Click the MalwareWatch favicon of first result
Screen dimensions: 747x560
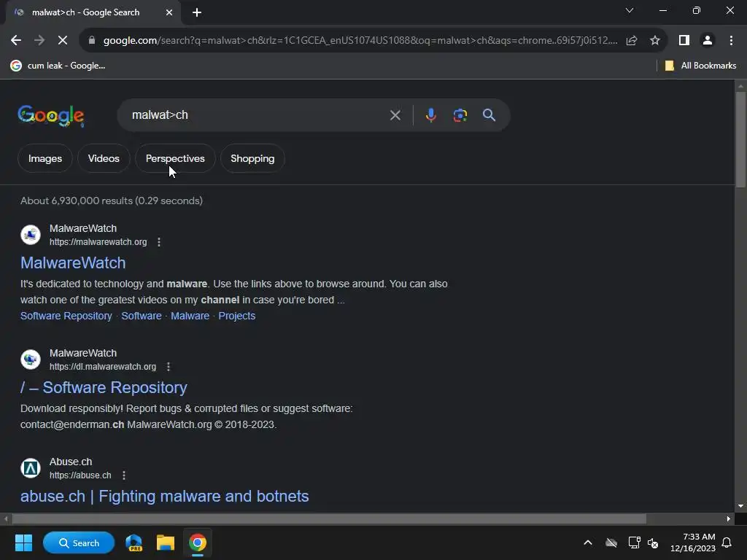click(31, 235)
